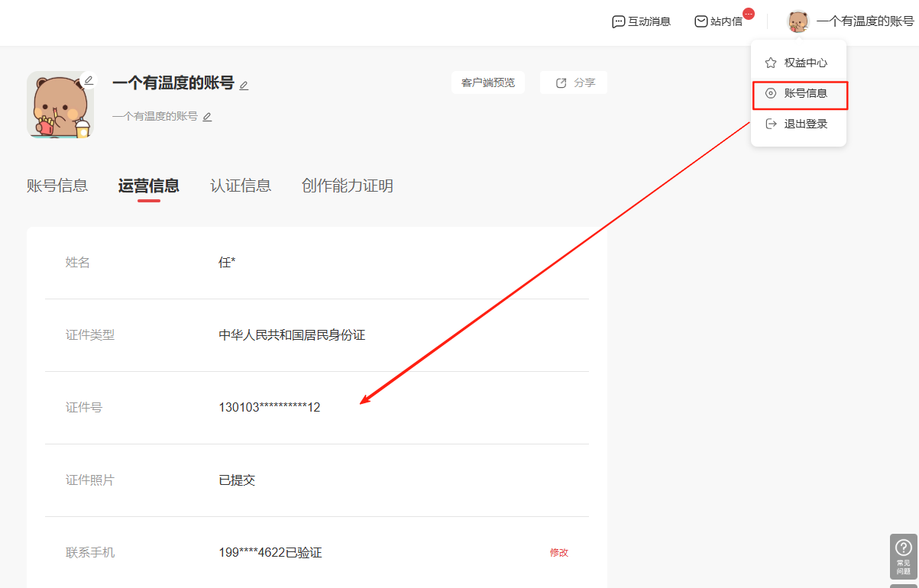Screen dimensions: 919x588
Task: Expand the user menu via the top-right username
Action: pyautogui.click(x=865, y=21)
